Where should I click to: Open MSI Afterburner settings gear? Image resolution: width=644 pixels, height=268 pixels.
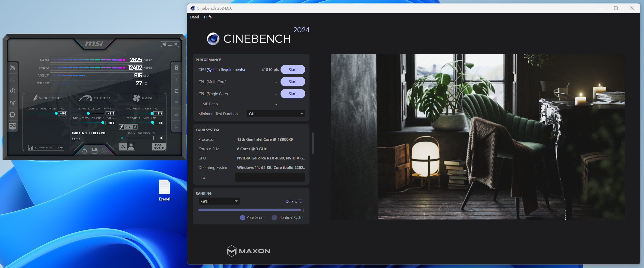12,115
